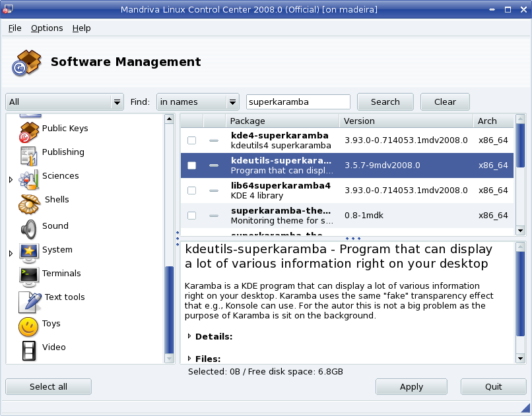The width and height of the screenshot is (532, 416).
Task: Click the Select all button
Action: (49, 386)
